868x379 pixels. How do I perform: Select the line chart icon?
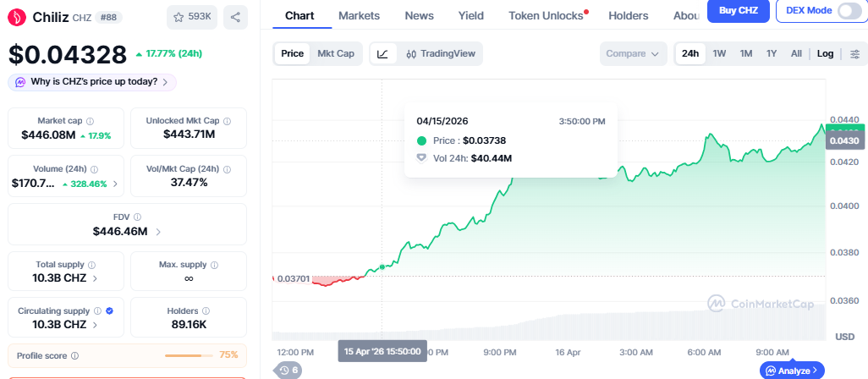(x=383, y=53)
